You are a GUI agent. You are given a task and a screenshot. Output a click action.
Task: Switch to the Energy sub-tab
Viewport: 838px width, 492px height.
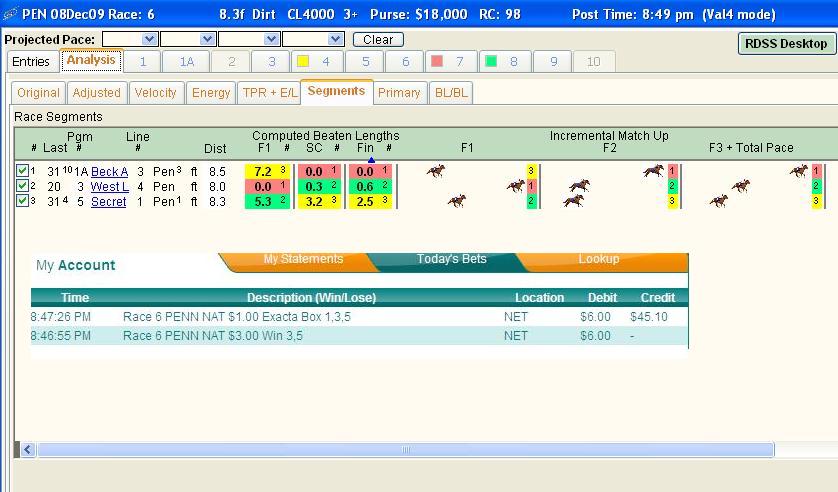211,92
